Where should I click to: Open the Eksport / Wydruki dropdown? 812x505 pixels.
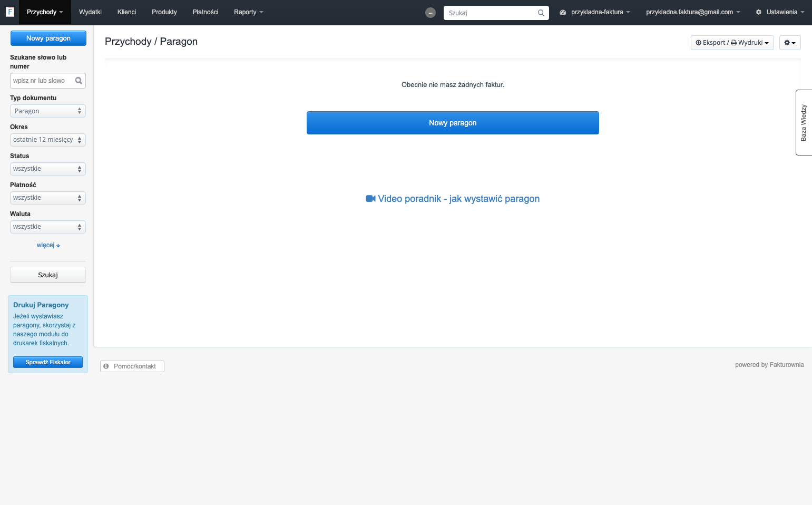pos(732,43)
